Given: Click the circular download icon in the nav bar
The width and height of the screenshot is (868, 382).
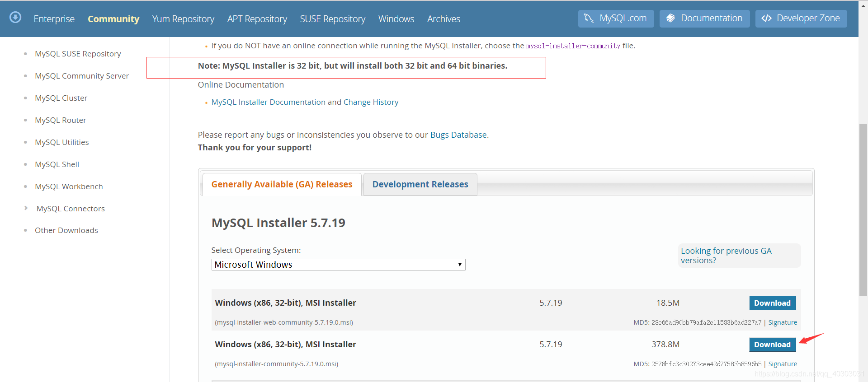Looking at the screenshot, I should (x=15, y=18).
